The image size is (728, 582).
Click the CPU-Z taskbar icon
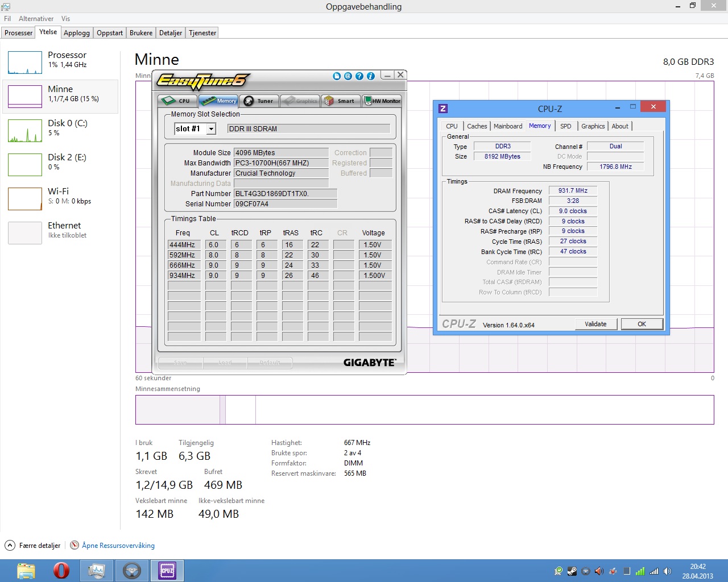[x=167, y=571]
